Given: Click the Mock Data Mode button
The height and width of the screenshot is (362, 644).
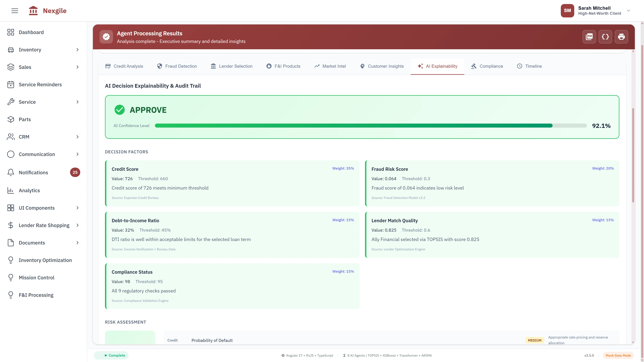Looking at the screenshot, I should (618, 355).
